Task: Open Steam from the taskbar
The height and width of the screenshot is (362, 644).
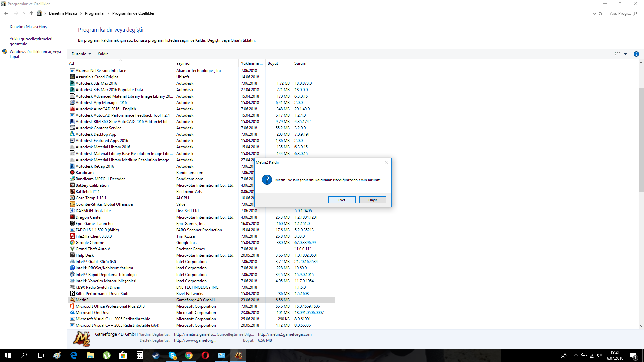Action: coord(156,355)
